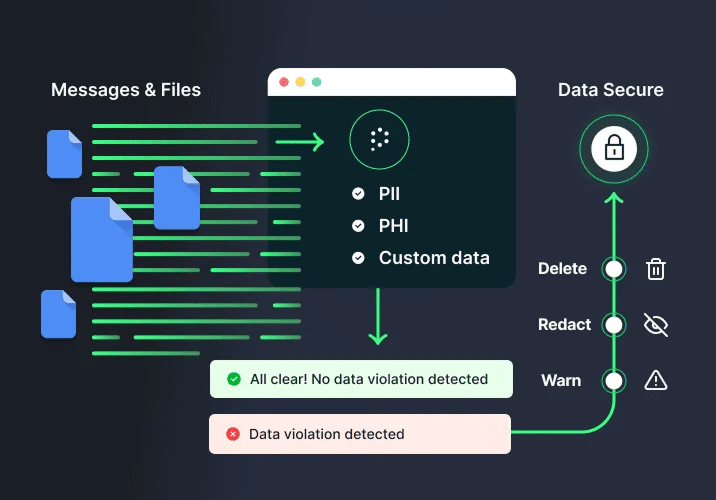Open the blue file icon overlapping the text lines
This screenshot has width=716, height=500.
click(x=177, y=198)
